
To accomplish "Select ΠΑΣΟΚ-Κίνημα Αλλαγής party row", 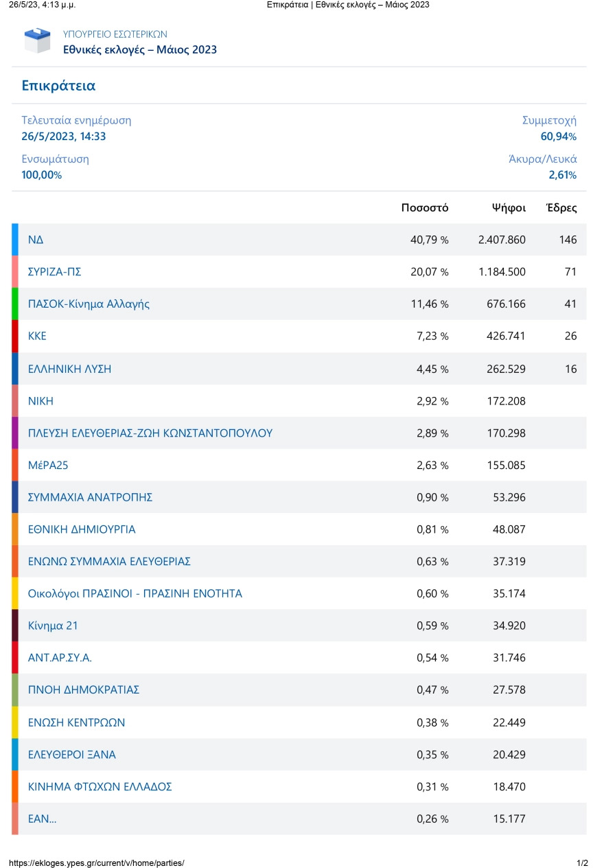I will click(x=89, y=304).
